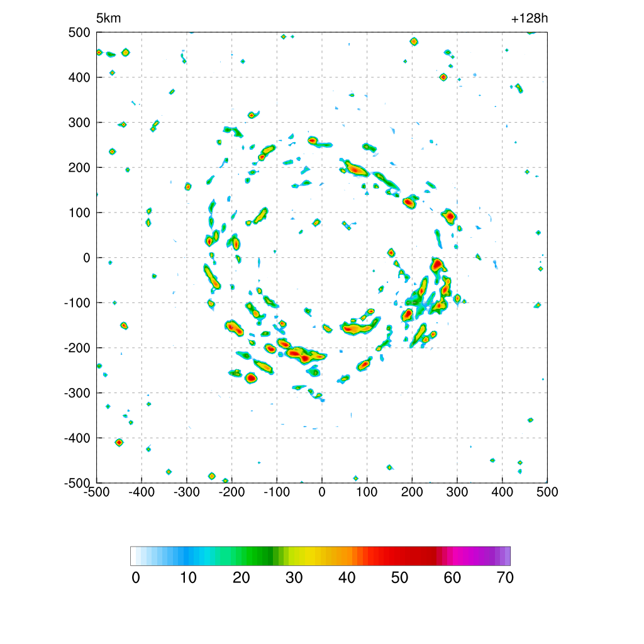Select the y-axis tick label -200
The width and height of the screenshot is (644, 644).
tap(77, 348)
